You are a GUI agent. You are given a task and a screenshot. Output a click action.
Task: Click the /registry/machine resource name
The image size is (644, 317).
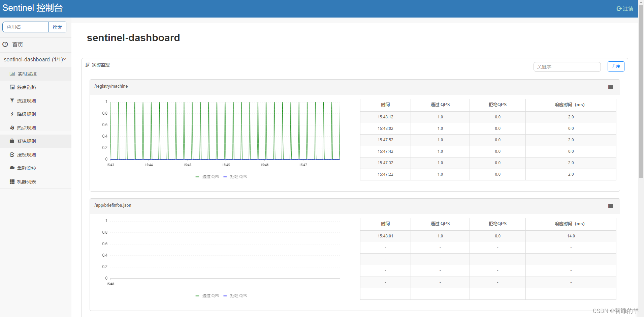pos(111,86)
